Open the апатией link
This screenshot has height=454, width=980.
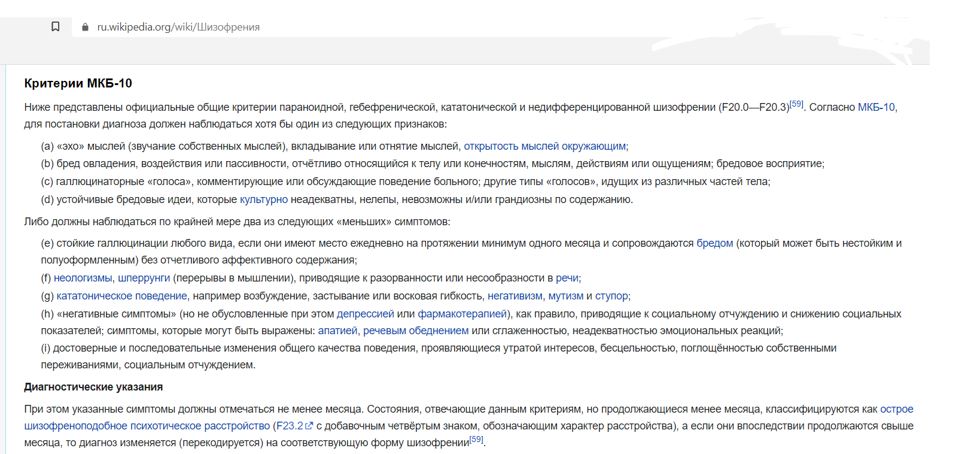pos(337,331)
